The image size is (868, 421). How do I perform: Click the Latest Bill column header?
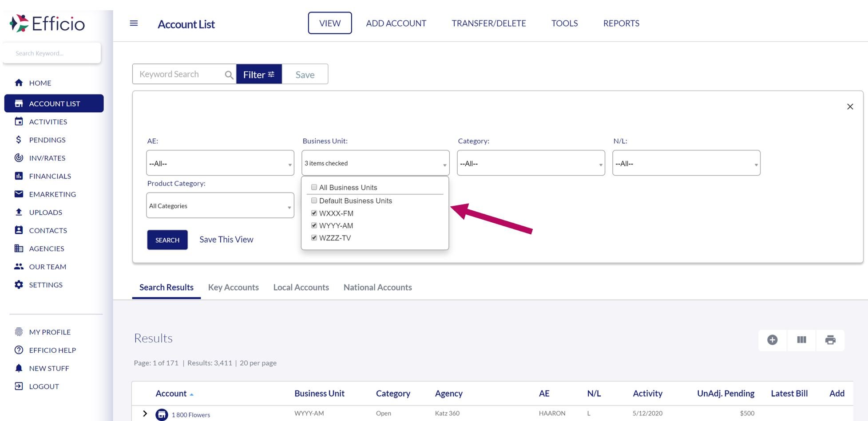tap(789, 393)
